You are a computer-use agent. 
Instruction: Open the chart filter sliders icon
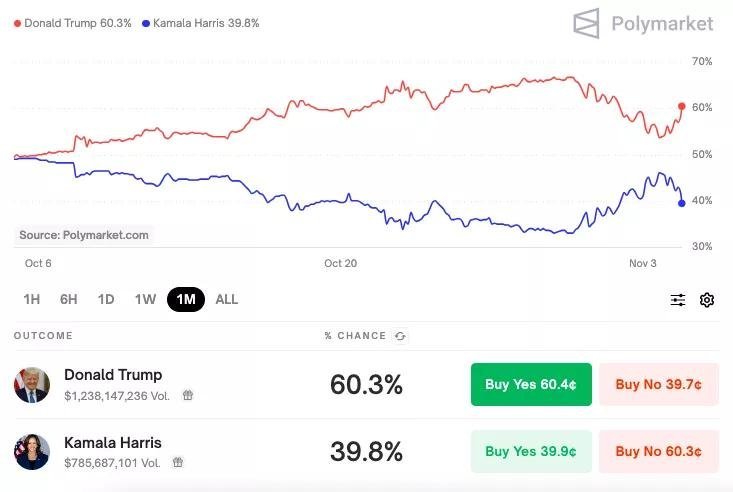click(678, 300)
